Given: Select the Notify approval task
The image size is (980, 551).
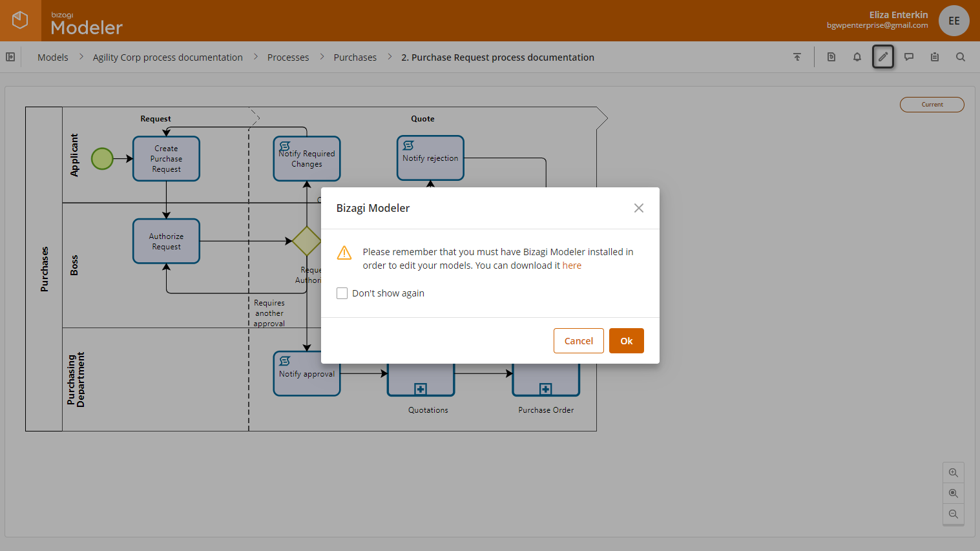Looking at the screenshot, I should (307, 373).
